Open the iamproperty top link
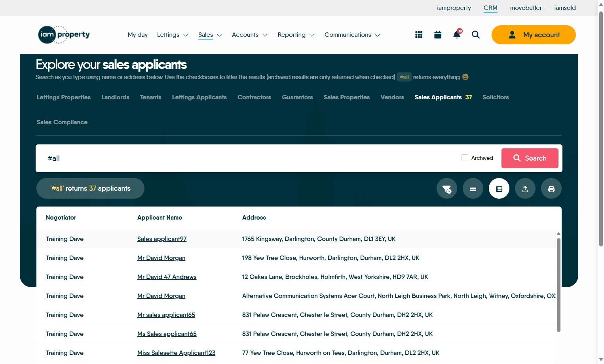Image resolution: width=604 pixels, height=364 pixels. 454,8
